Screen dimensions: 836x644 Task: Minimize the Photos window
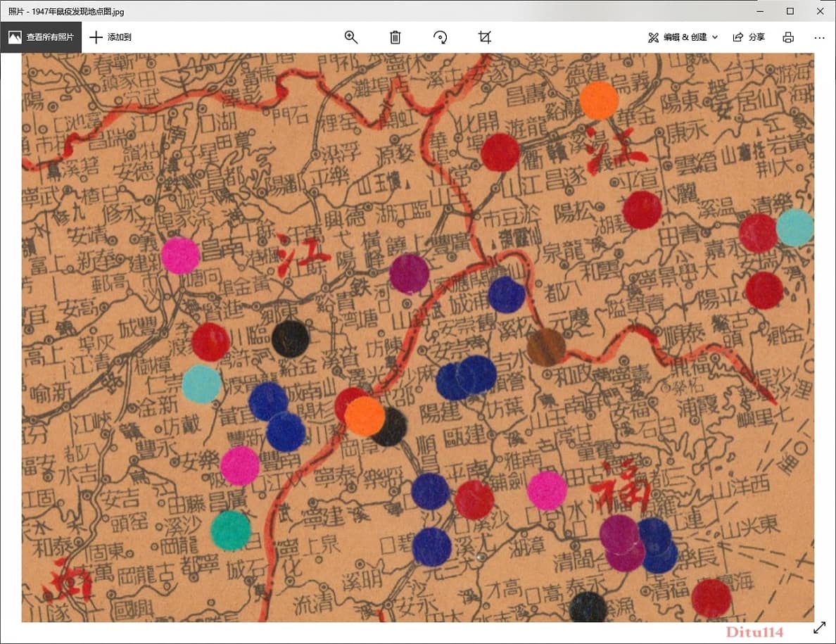pyautogui.click(x=760, y=11)
